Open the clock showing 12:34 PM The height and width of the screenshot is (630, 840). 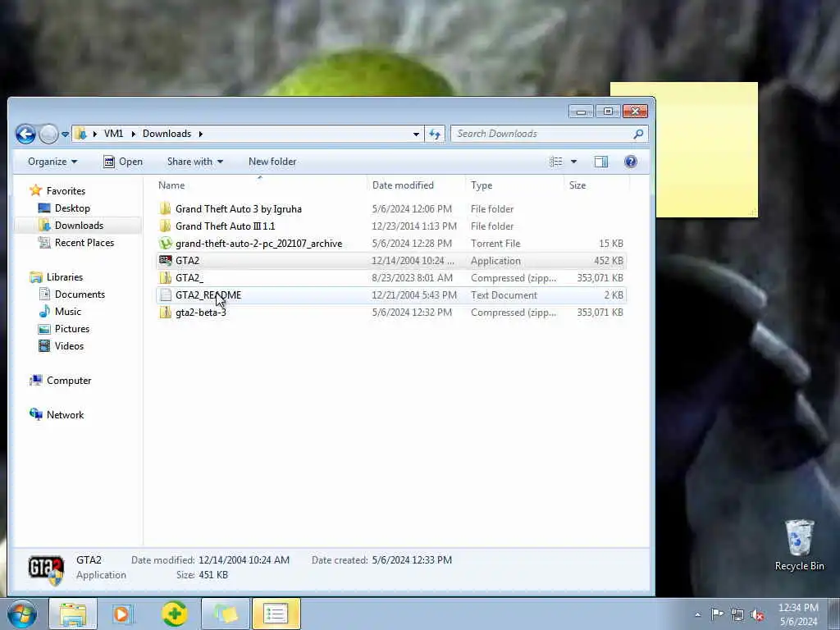798,614
